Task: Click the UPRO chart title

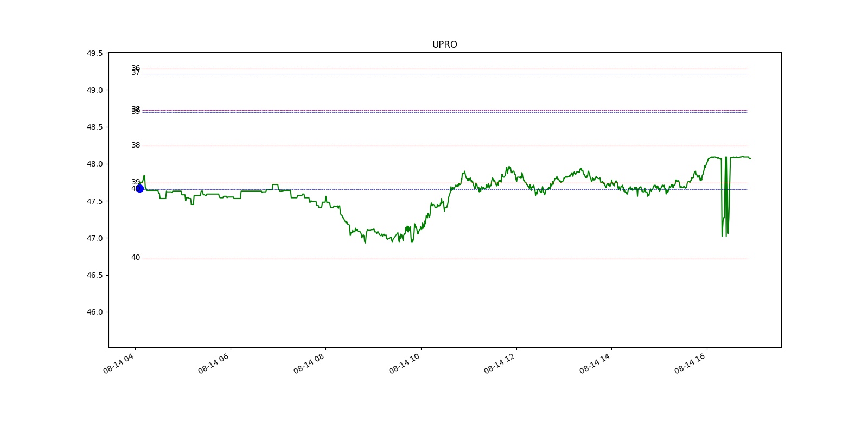Action: [x=444, y=44]
